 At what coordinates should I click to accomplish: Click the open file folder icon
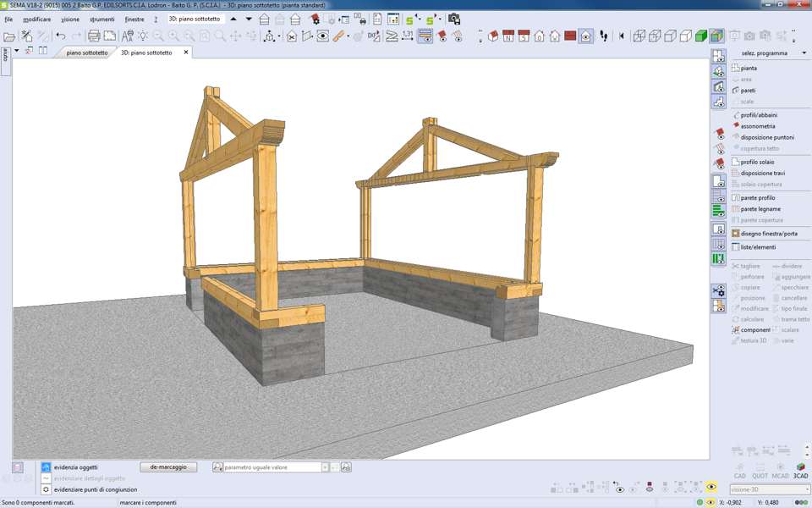9,36
